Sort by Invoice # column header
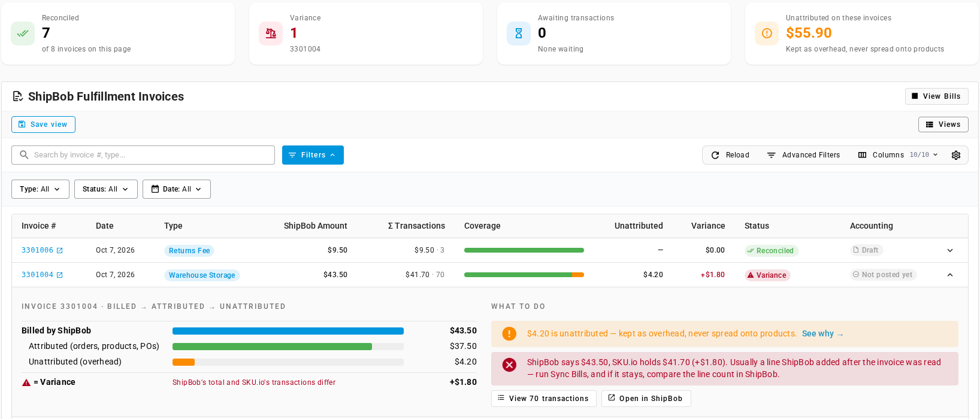This screenshot has height=419, width=980. tap(38, 226)
